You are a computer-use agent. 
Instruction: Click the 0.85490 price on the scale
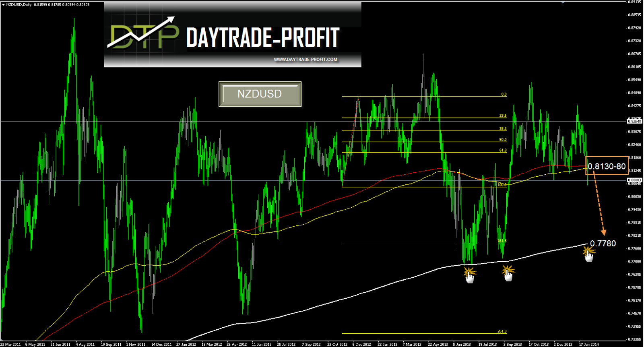click(x=635, y=80)
